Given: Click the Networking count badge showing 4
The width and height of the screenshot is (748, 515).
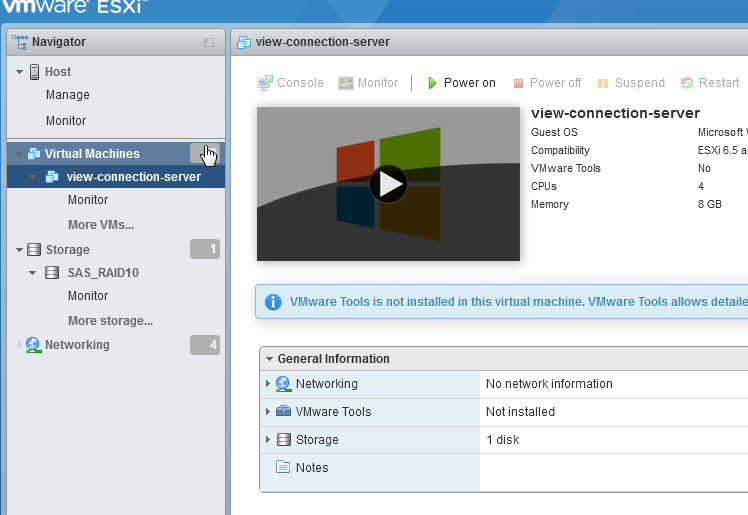Looking at the screenshot, I should tap(205, 345).
